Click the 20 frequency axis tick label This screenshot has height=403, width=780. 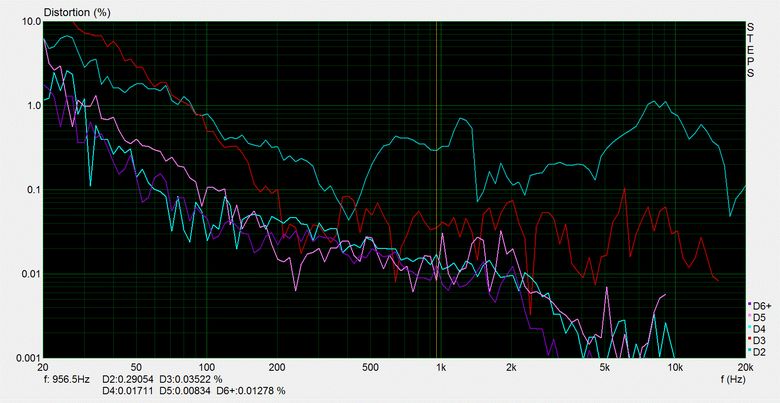coord(43,368)
